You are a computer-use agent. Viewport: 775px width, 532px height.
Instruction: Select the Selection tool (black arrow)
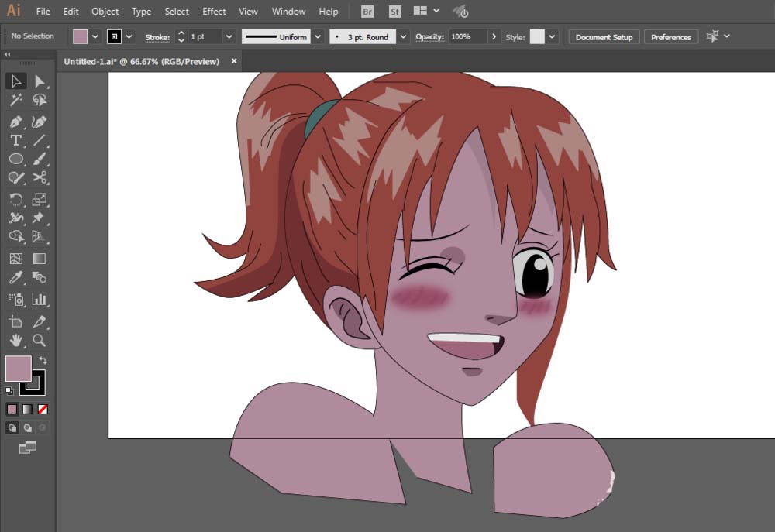tap(15, 81)
